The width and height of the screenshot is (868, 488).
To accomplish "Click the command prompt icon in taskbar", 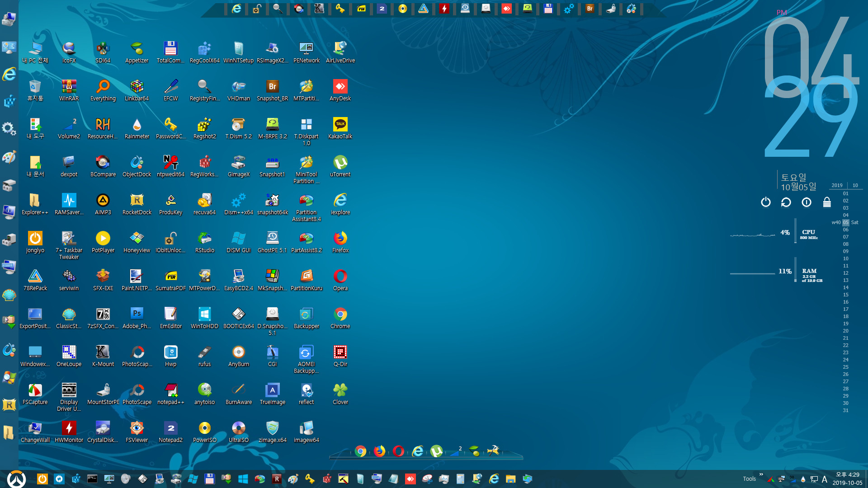I will pos(92,479).
